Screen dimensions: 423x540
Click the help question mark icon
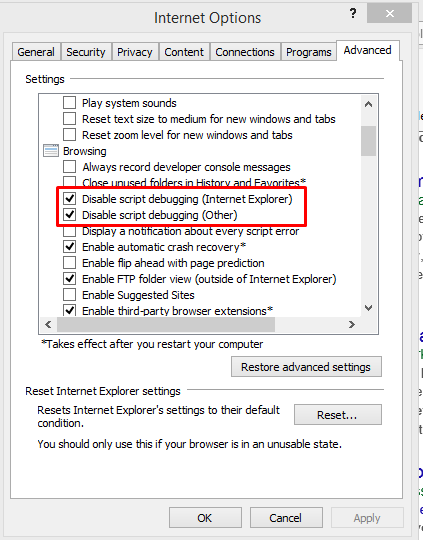point(353,13)
